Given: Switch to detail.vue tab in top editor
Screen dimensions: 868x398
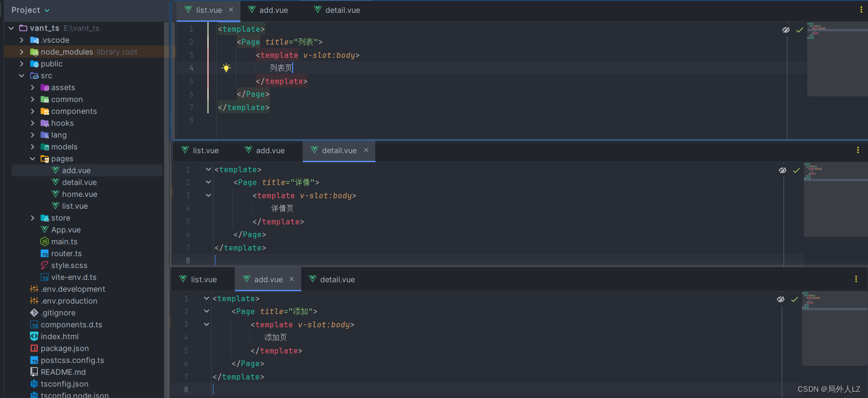Looking at the screenshot, I should pyautogui.click(x=337, y=10).
